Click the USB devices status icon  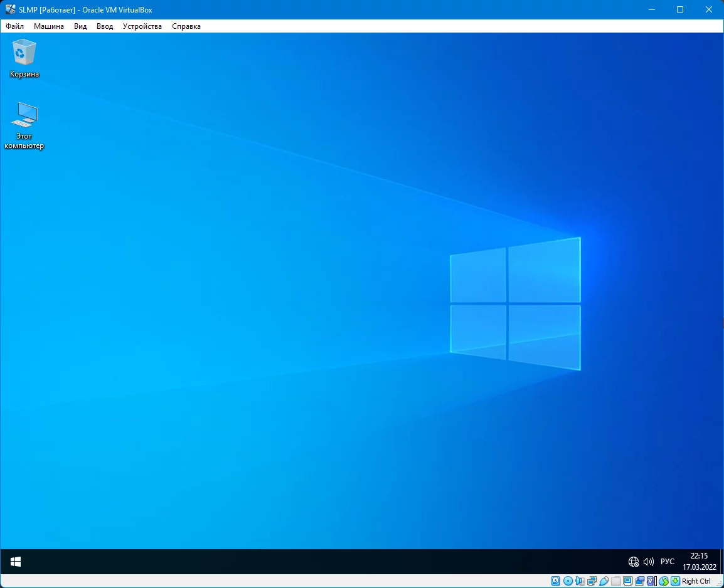pos(604,581)
